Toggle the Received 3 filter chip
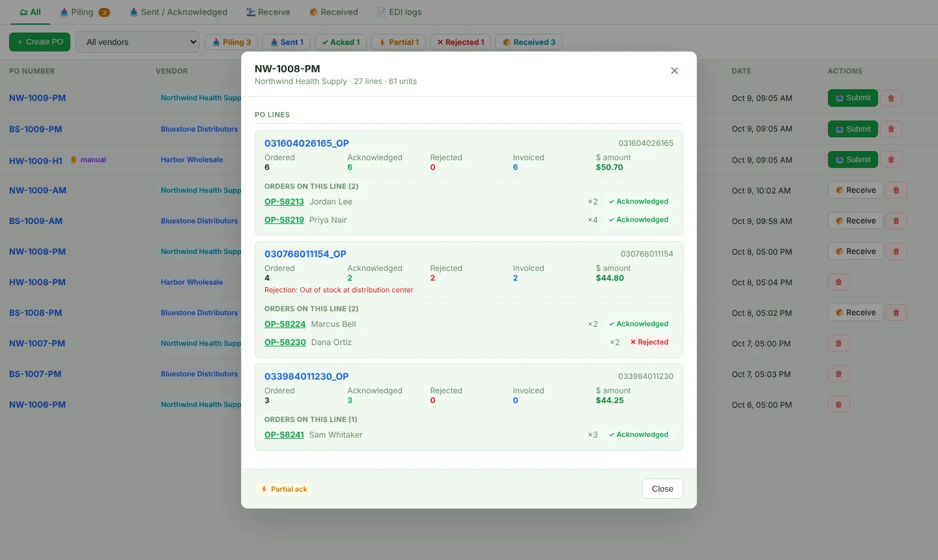Viewport: 938px width, 560px height. (529, 42)
